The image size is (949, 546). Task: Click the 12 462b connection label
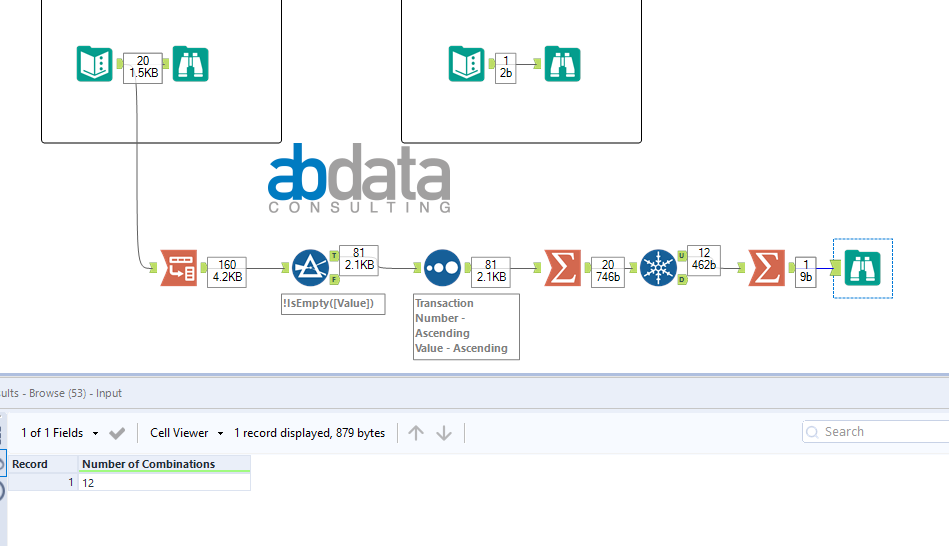704,260
